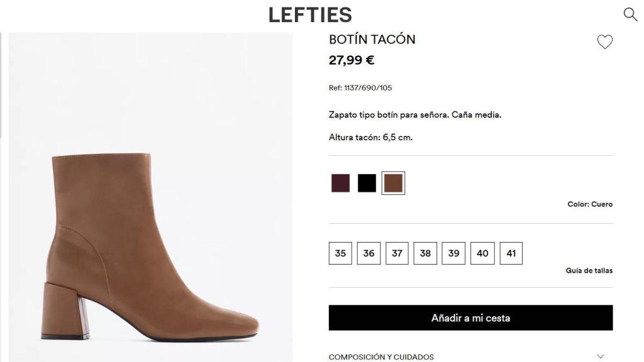Choose size 37
Screen dimensions: 644x362
(397, 253)
